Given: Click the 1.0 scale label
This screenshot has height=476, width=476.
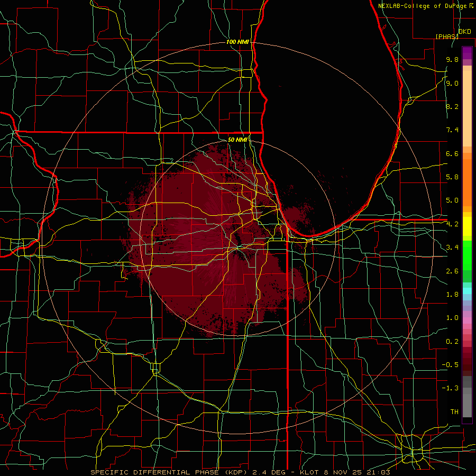Looking at the screenshot, I should [x=452, y=318].
